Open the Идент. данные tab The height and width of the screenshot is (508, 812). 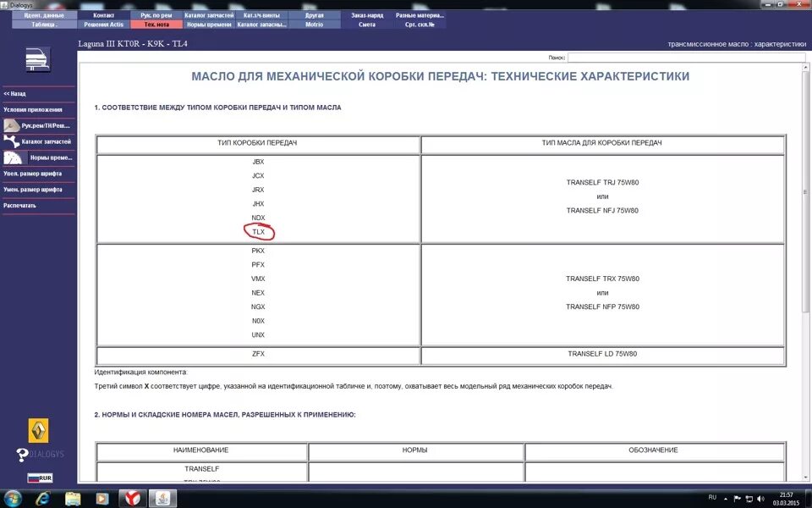pyautogui.click(x=44, y=15)
